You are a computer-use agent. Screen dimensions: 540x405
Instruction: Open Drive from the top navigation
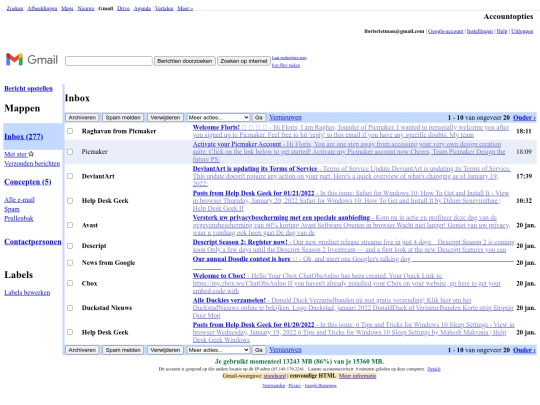[123, 8]
